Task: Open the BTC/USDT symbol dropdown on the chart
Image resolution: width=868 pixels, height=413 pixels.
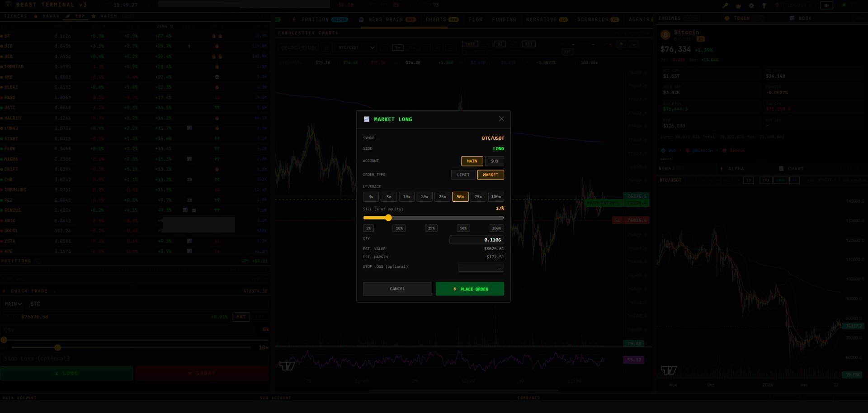Action: pos(356,47)
